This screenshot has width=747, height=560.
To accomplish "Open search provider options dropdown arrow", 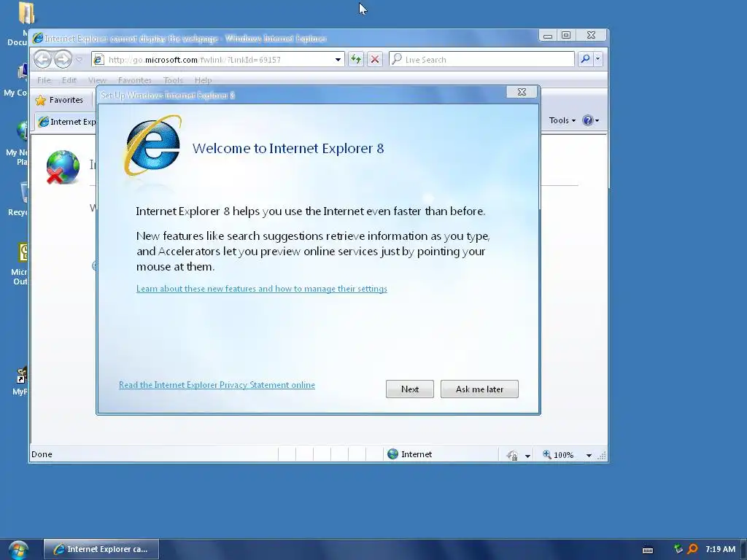I will pos(597,59).
